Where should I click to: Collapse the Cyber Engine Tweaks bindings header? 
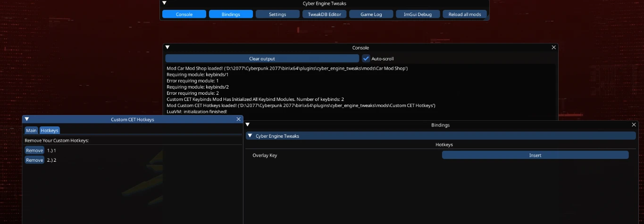coord(441,136)
